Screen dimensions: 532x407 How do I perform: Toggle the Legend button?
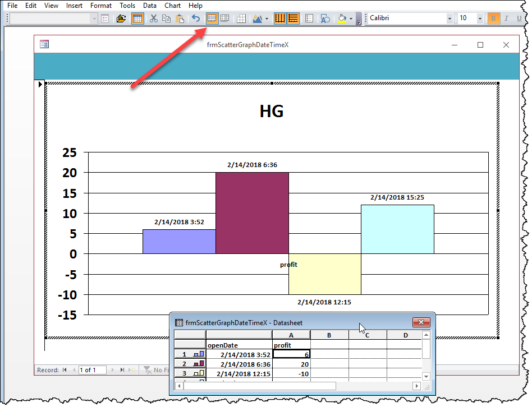click(x=309, y=18)
